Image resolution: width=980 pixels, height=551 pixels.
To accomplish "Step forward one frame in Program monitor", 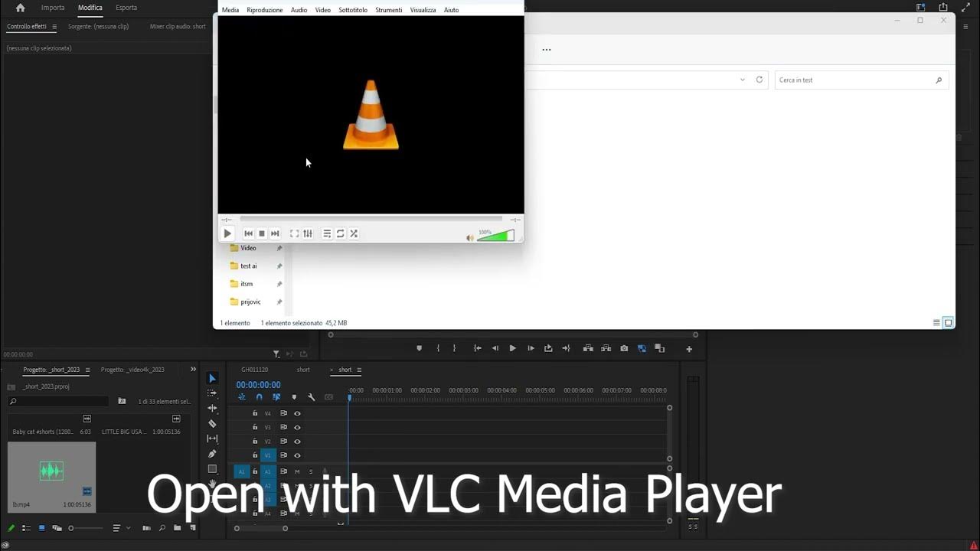I will coord(531,348).
